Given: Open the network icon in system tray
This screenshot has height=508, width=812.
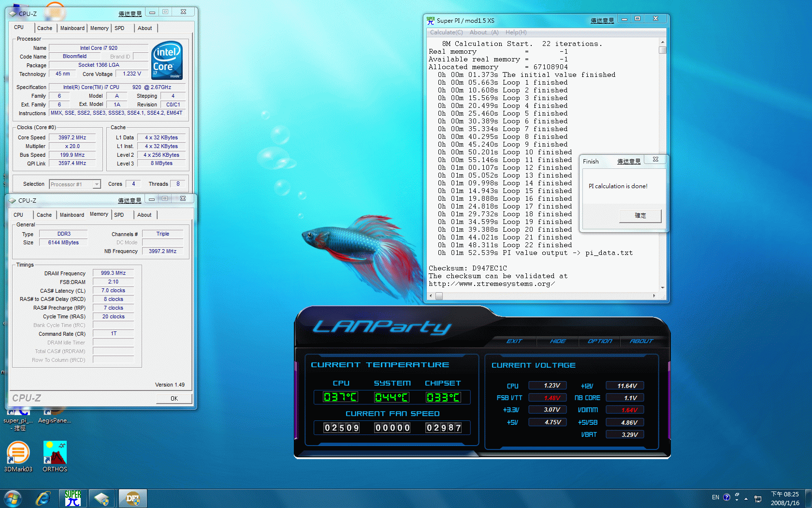Looking at the screenshot, I should [758, 498].
